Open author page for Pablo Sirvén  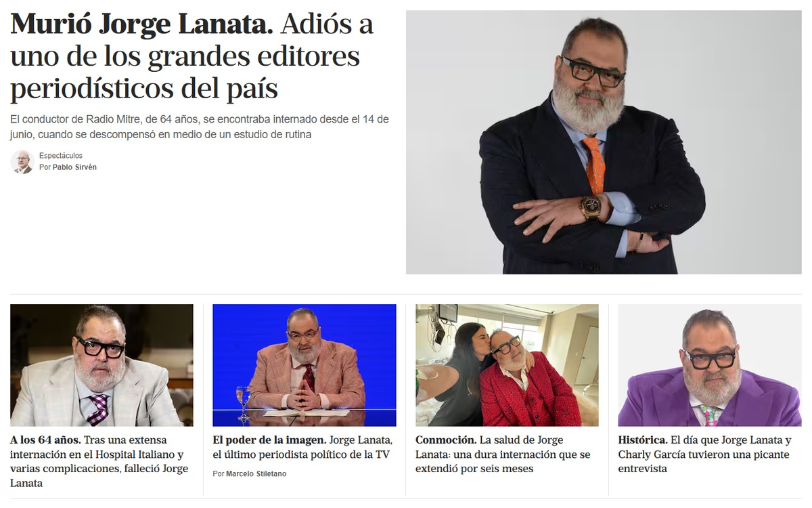click(74, 167)
